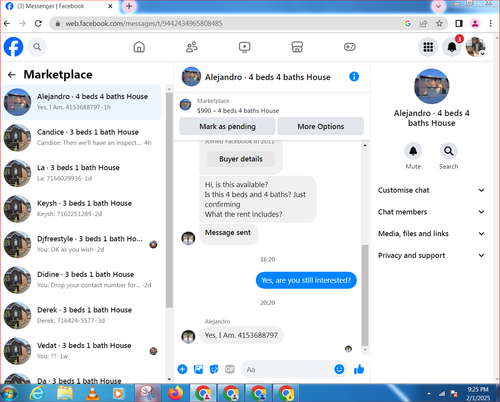
Task: Open the $990 – 4 beds 4 baths House listing
Action: click(x=238, y=111)
